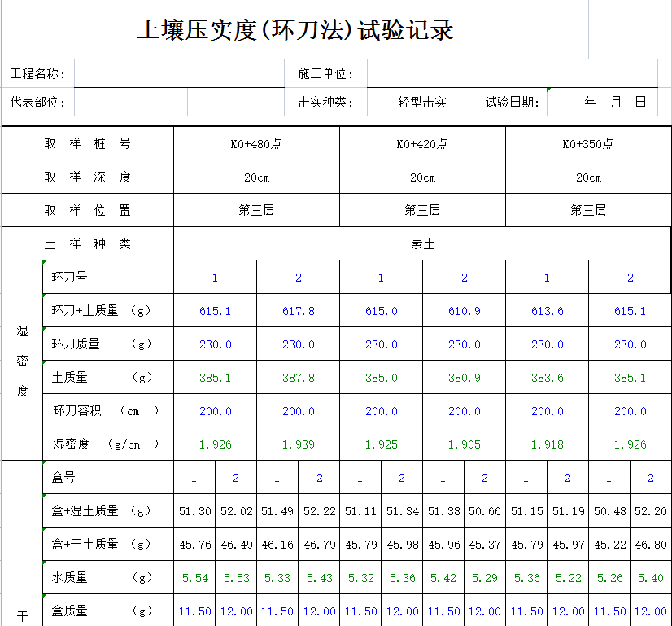Image resolution: width=672 pixels, height=626 pixels.
Task: Click the 5.54 water mass cell
Action: tap(194, 578)
